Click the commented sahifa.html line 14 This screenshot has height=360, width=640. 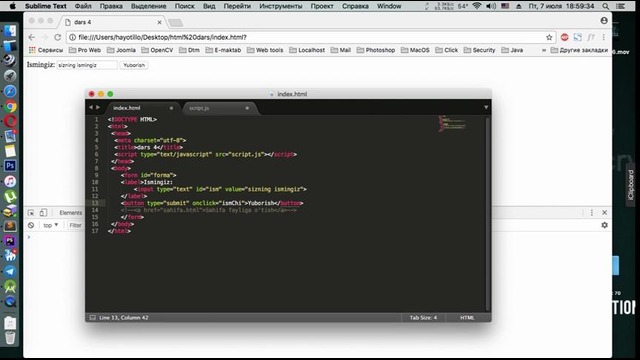coord(209,210)
